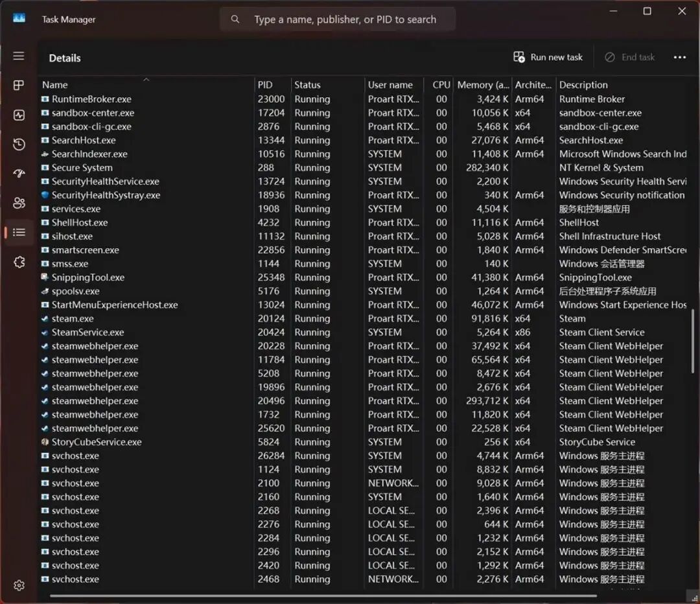The width and height of the screenshot is (700, 604).
Task: Sort by the Memory column header
Action: [482, 84]
